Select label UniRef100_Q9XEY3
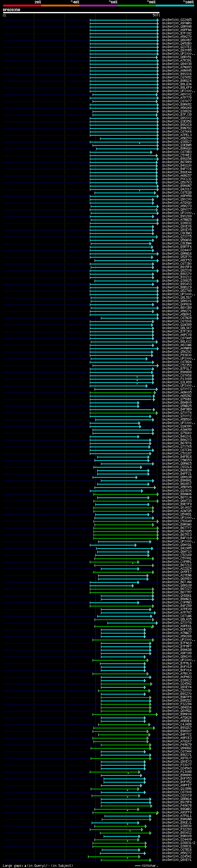Viewport: 197px width, 868px height. tap(177, 761)
